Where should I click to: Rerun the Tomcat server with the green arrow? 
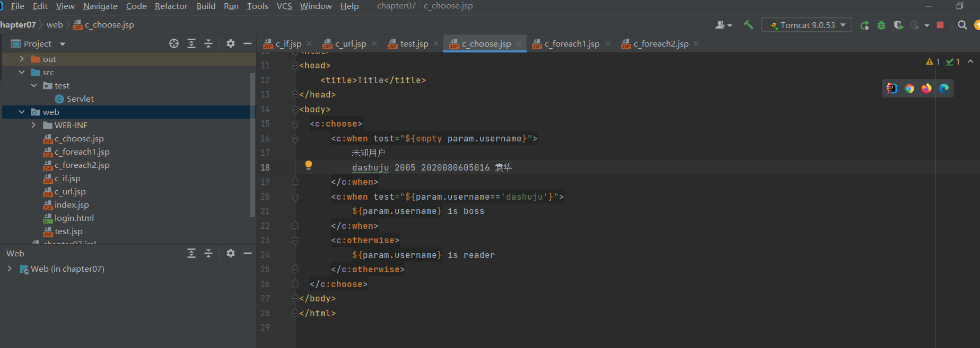click(x=864, y=25)
